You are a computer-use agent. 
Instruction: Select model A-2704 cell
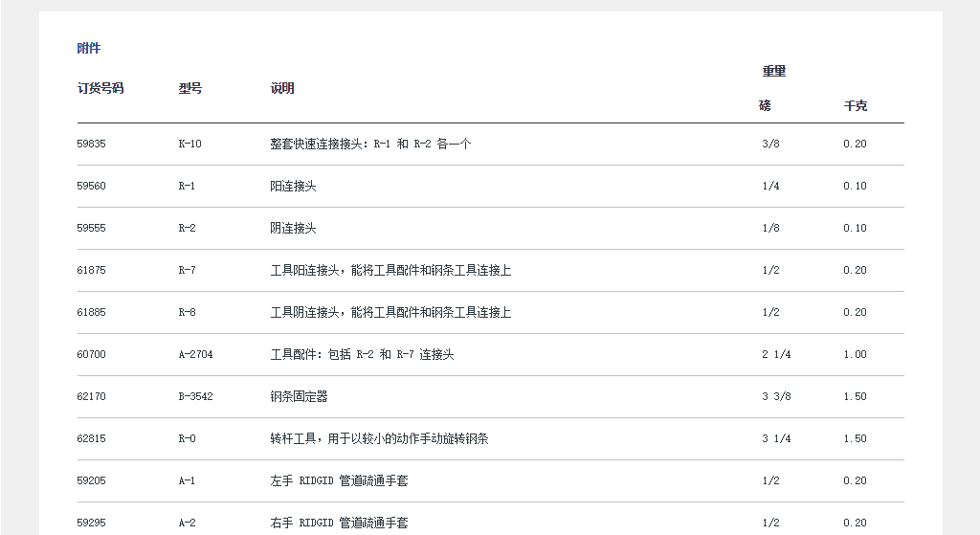tap(196, 354)
